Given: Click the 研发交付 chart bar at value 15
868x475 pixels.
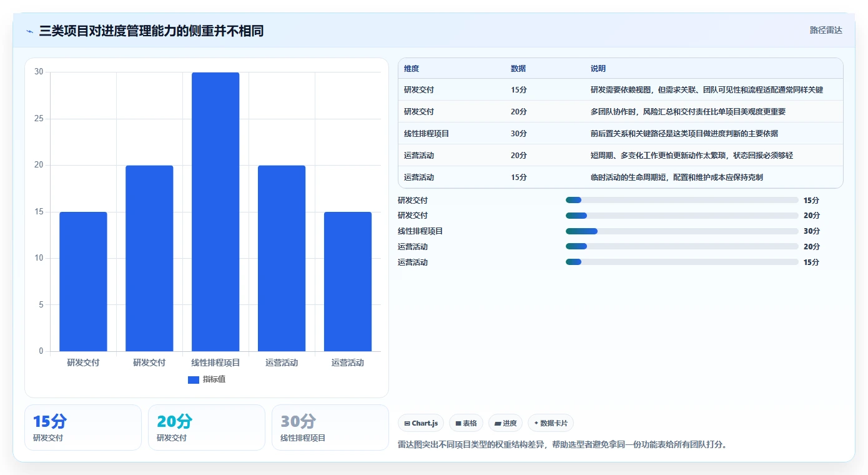Looking at the screenshot, I should pos(83,281).
